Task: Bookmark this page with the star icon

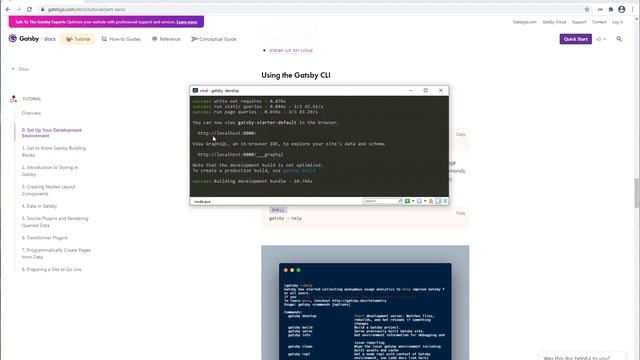Action: click(587, 9)
